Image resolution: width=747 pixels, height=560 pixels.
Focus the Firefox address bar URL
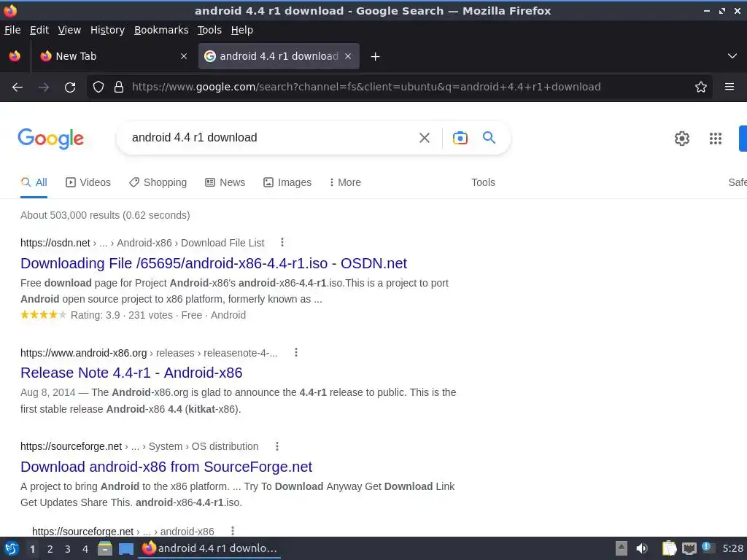[366, 87]
